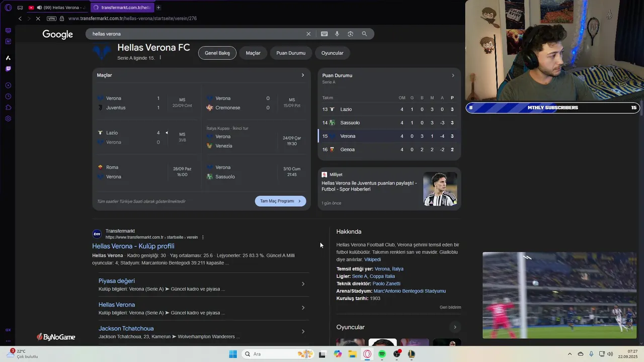Open File Explorer from the taskbar
Viewport: 644px width, 362px height.
[x=352, y=354]
